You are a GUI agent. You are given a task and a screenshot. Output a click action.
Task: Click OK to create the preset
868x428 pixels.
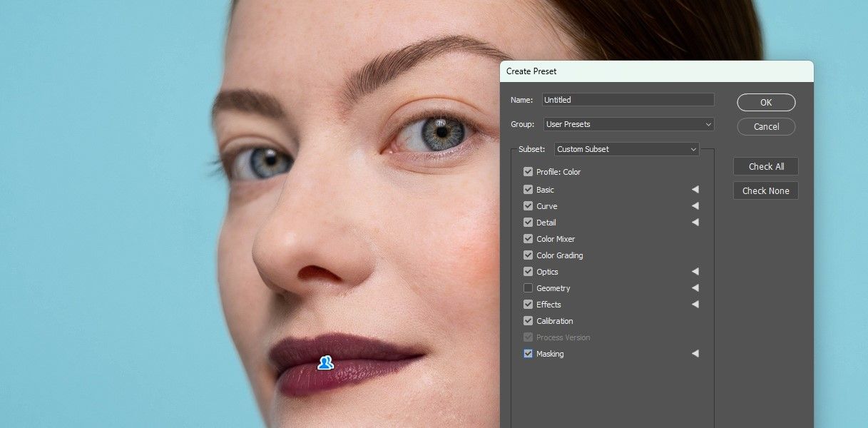click(x=766, y=102)
